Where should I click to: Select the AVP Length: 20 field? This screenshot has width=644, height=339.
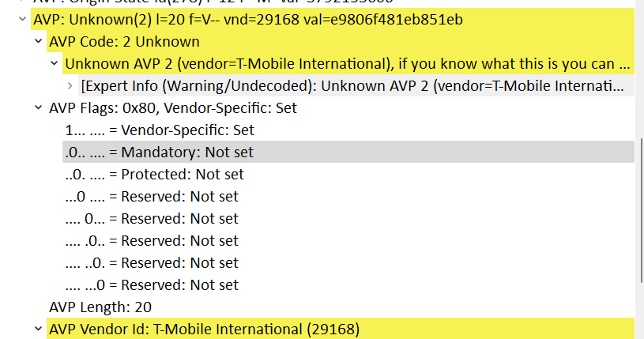[x=100, y=307]
